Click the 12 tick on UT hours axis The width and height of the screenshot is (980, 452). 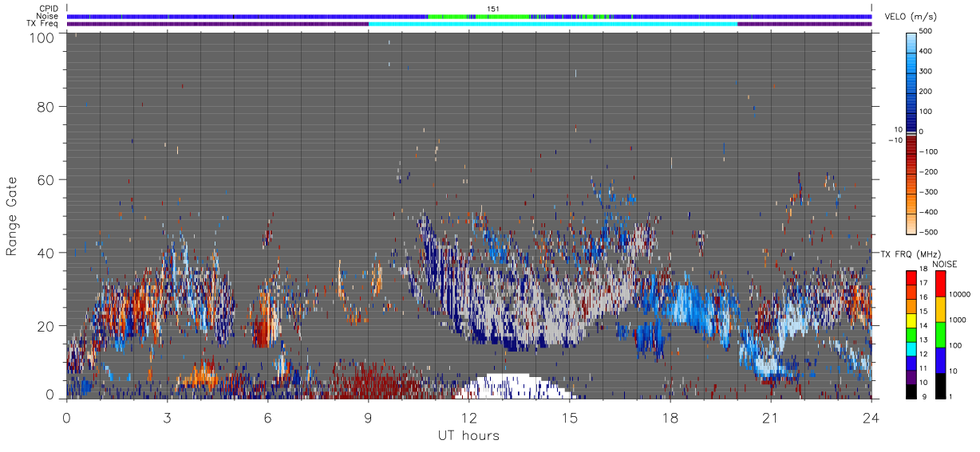pyautogui.click(x=468, y=417)
